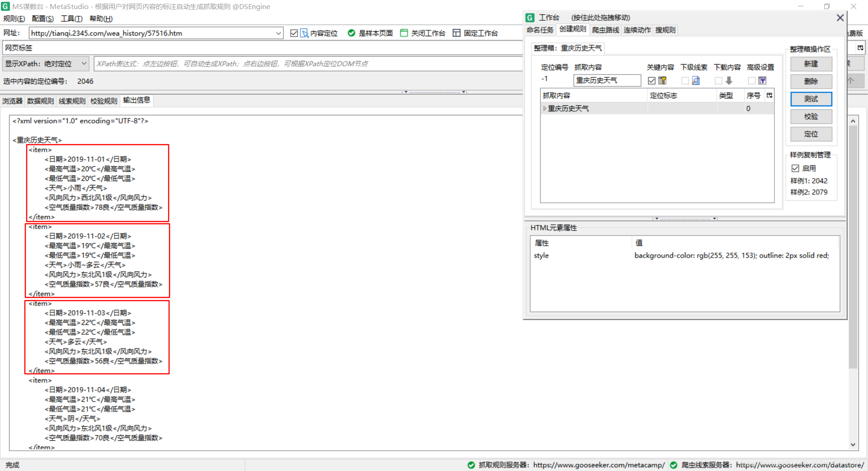Image resolution: width=868 pixels, height=471 pixels.
Task: Click the 内容定位 cursor icon
Action: (305, 33)
